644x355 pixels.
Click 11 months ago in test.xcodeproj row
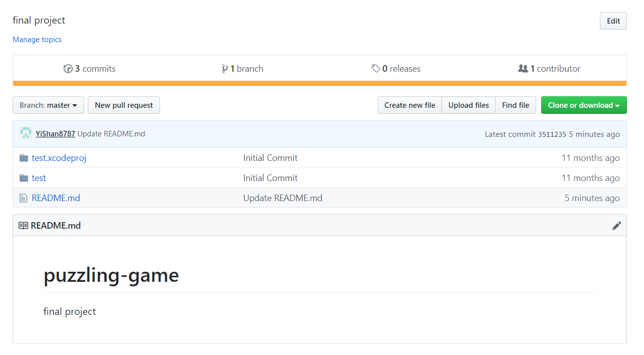pyautogui.click(x=591, y=158)
